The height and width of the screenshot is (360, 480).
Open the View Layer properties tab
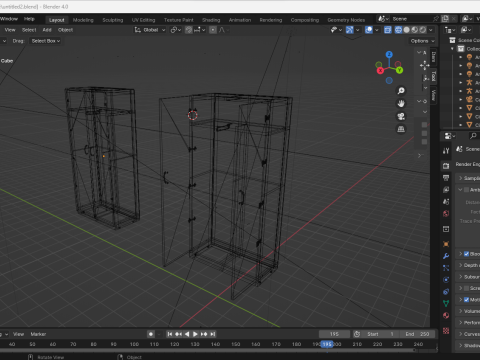446,190
